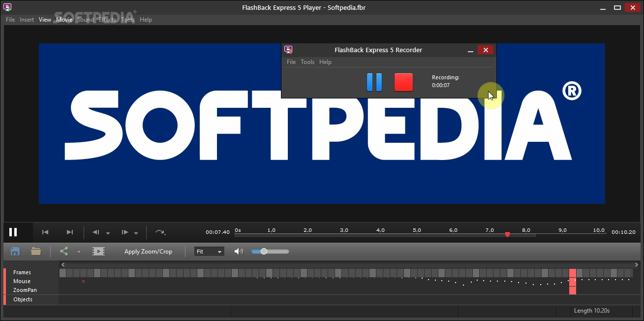Click the volume slider handle

(x=264, y=251)
